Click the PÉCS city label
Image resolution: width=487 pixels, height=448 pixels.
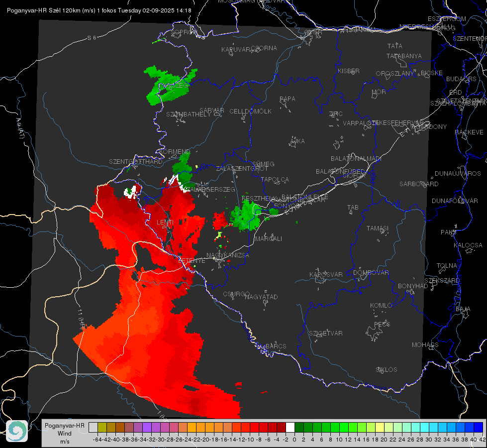coord(382,324)
